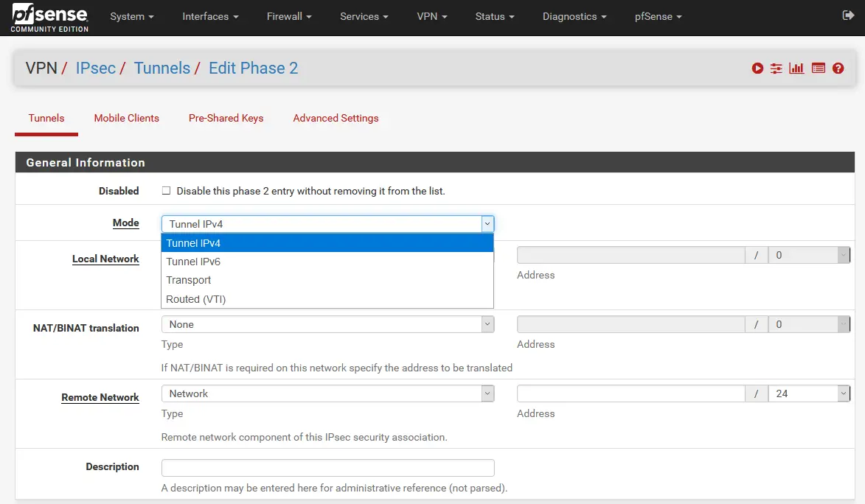Enable the Disable phase 2 entry checkbox

click(x=166, y=191)
